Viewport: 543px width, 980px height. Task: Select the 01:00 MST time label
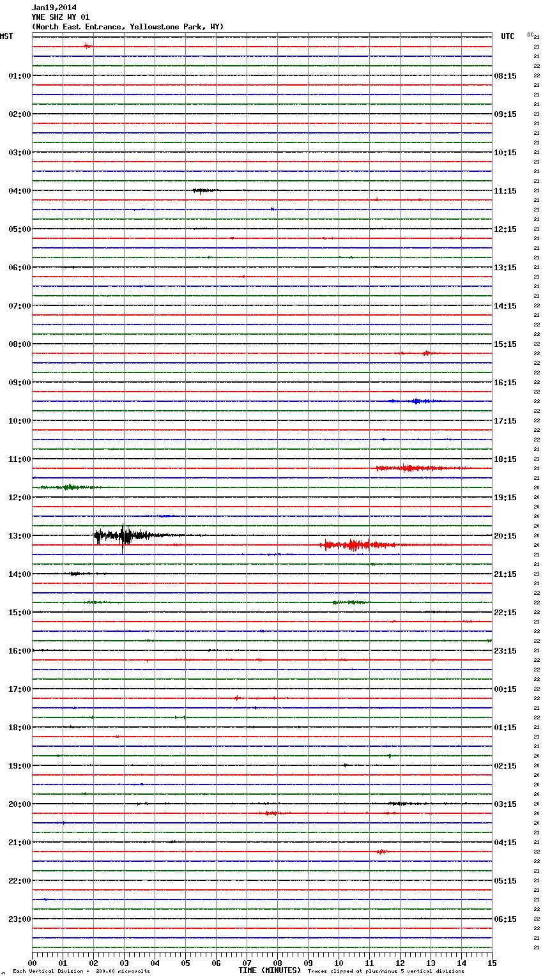[x=20, y=76]
